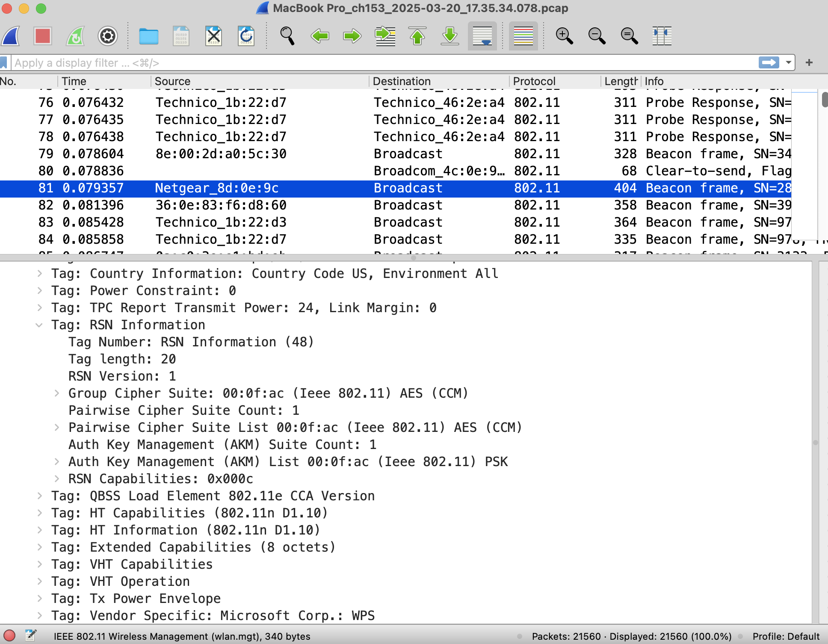Screen dimensions: 828x644
Task: Select packet 82 beacon frame row
Action: point(257,205)
